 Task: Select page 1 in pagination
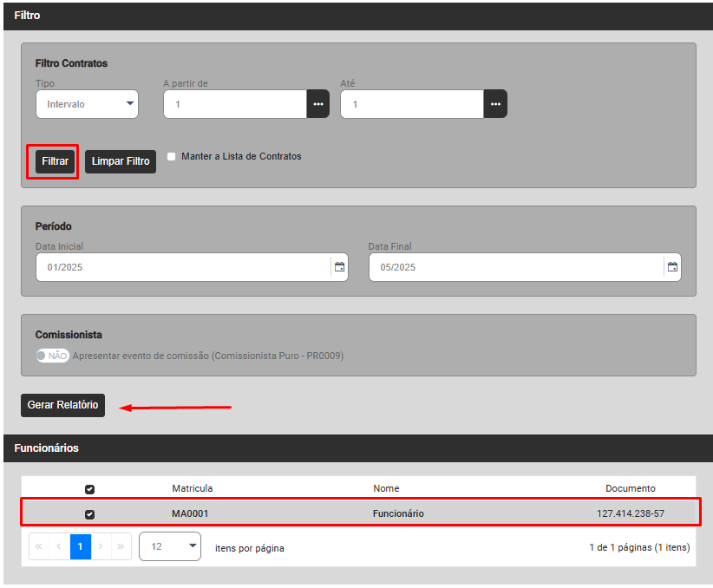(81, 547)
